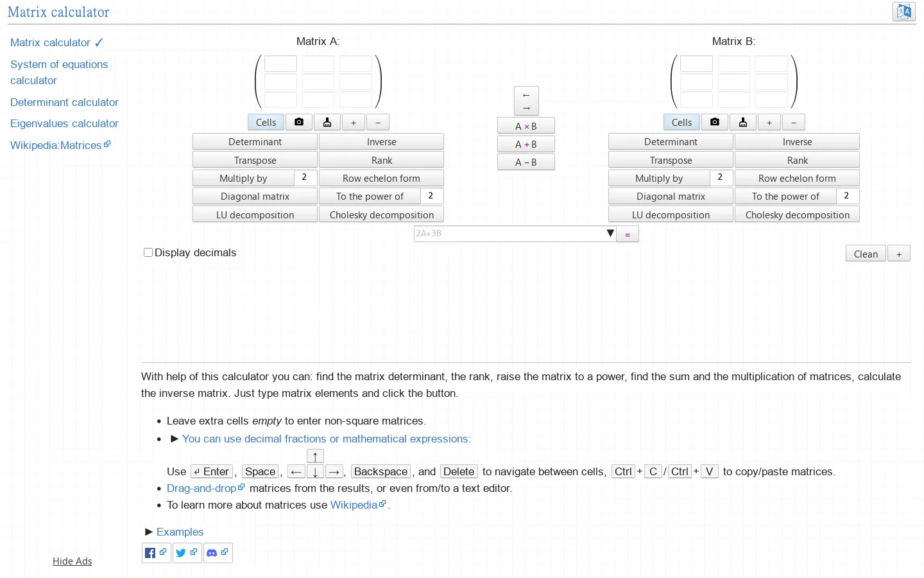Run Cholesky decomposition on Matrix B
This screenshot has width=924, height=578.
point(797,215)
